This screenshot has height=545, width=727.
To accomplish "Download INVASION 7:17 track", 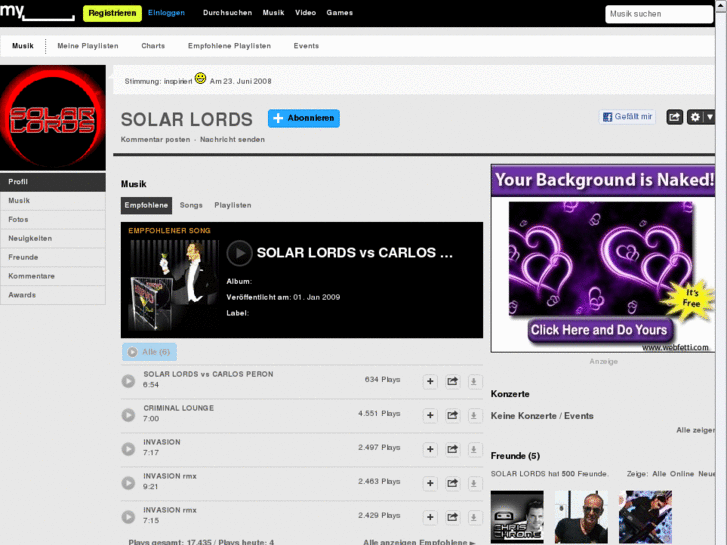I will click(x=474, y=449).
